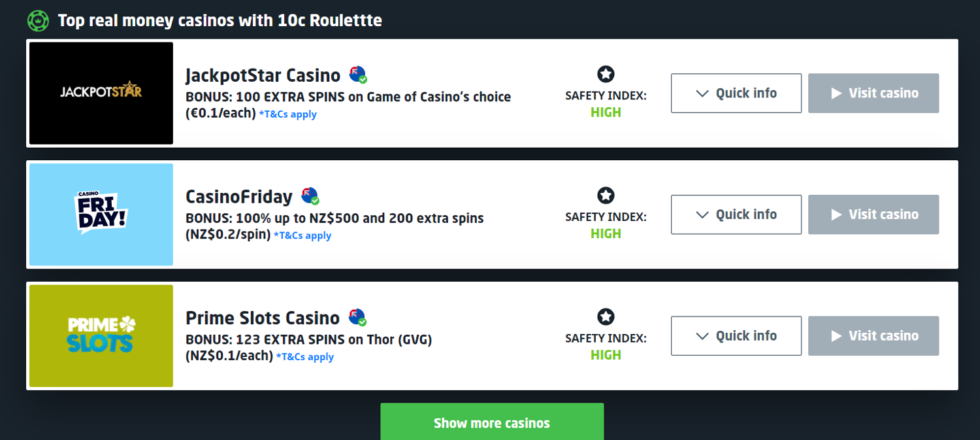Expand Quick info for JackpotStar Casino
The width and height of the screenshot is (980, 440).
pos(736,93)
